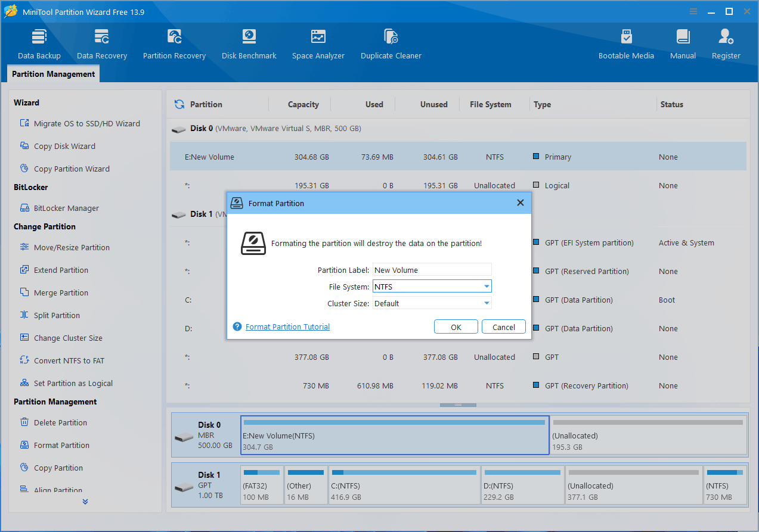The width and height of the screenshot is (759, 532).
Task: Launch Copy Disk Wizard
Action: [x=57, y=146]
